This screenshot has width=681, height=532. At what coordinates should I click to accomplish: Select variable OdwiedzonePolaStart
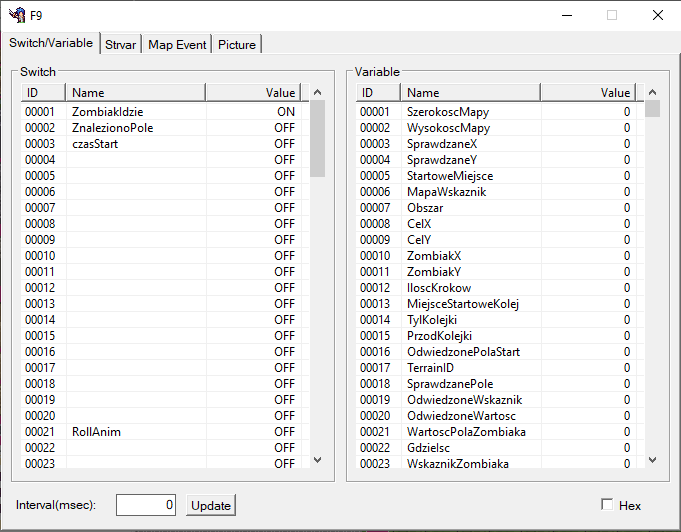(500, 352)
